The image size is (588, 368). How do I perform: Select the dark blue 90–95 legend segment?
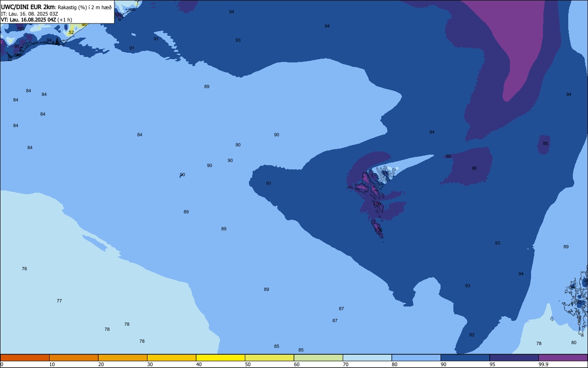465,357
